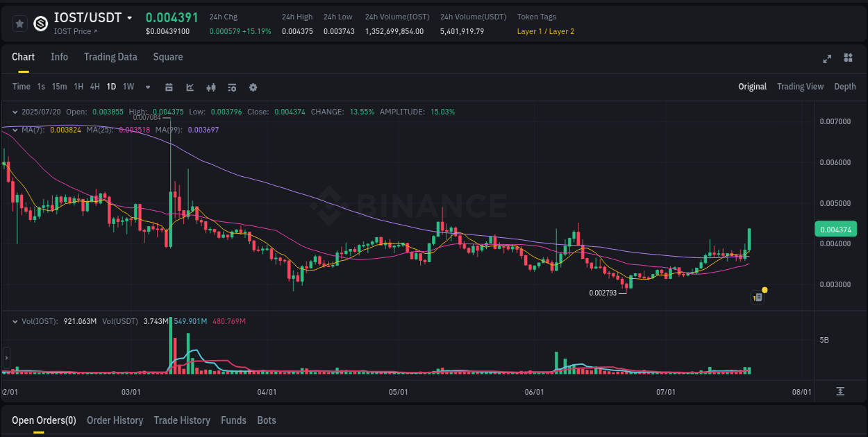Select the line chart style icon
Viewport: 868px width, 437px height.
click(x=190, y=87)
